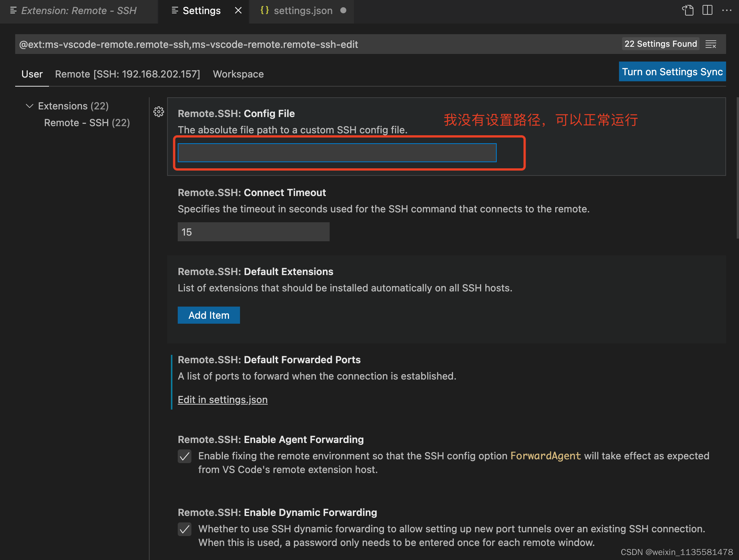Image resolution: width=739 pixels, height=560 pixels.
Task: Open the More Actions ellipsis menu
Action: coord(727,10)
